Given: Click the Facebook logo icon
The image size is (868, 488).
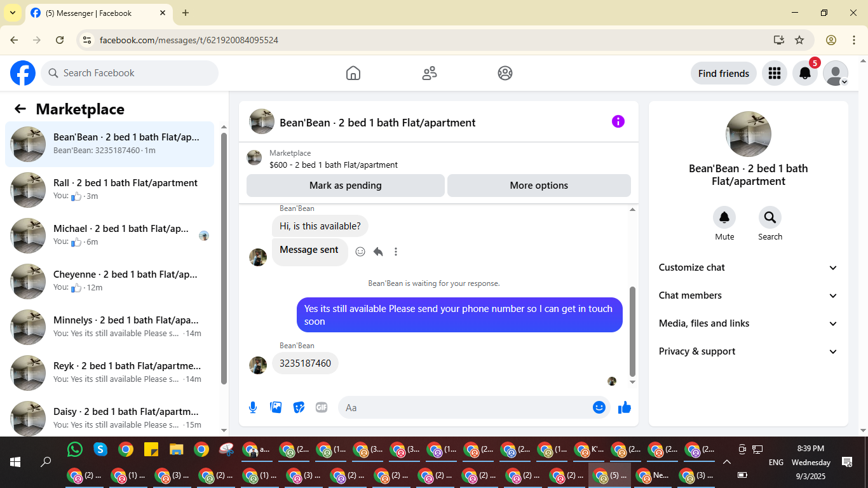Looking at the screenshot, I should pyautogui.click(x=23, y=73).
